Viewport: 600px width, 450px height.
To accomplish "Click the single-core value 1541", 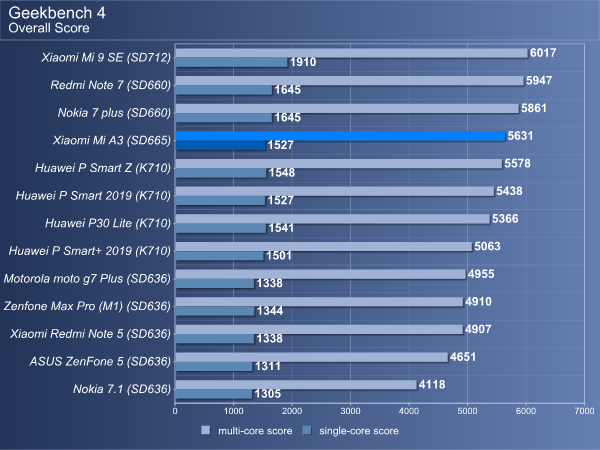I will click(x=281, y=228).
